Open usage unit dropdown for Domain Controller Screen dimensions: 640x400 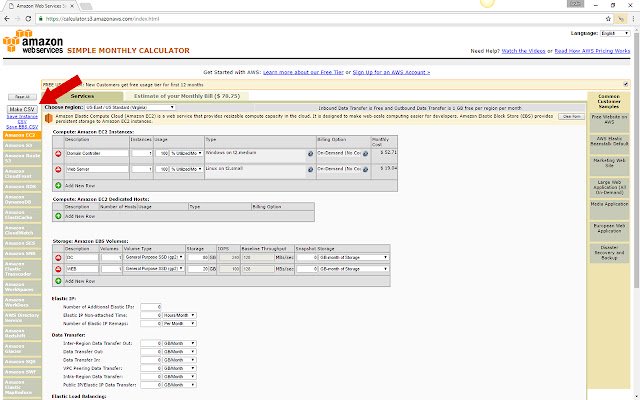click(186, 153)
